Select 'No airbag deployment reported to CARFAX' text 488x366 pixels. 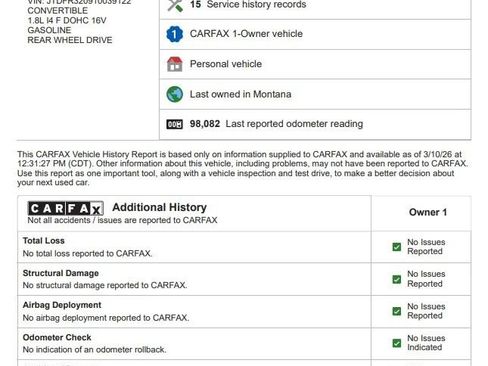coord(106,318)
